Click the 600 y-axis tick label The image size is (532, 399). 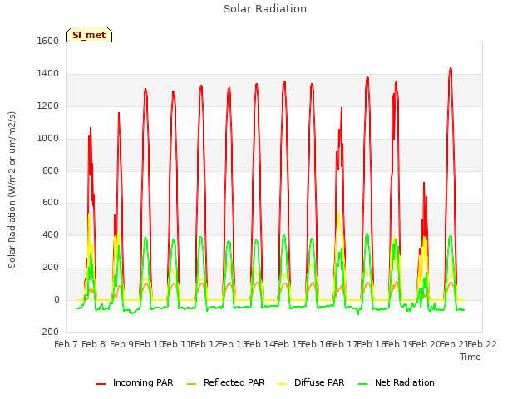tap(51, 203)
